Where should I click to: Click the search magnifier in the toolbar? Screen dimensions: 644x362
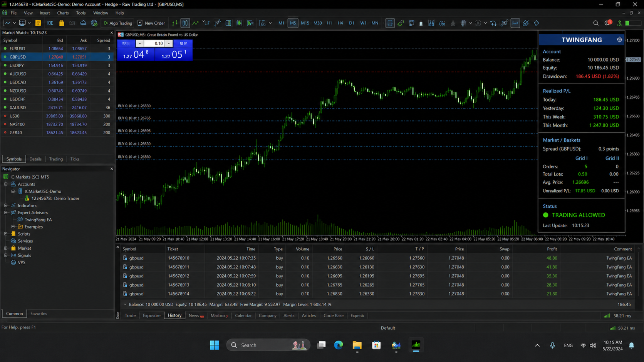[596, 23]
